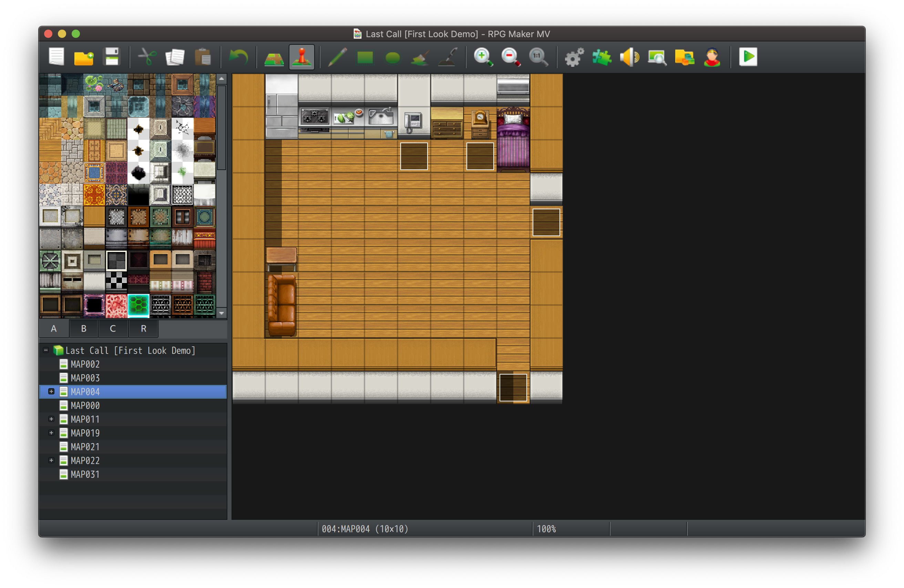The width and height of the screenshot is (904, 588).
Task: Open the Resource Manager folders icon
Action: [x=685, y=57]
